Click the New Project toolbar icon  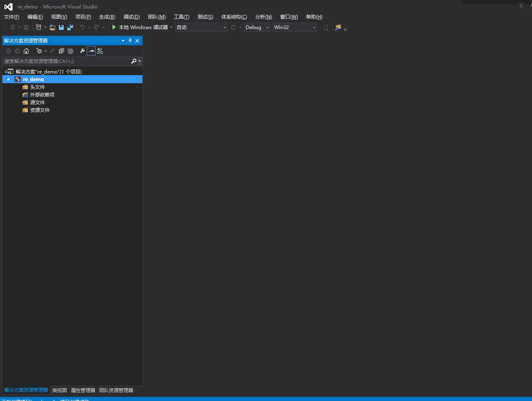tap(39, 27)
